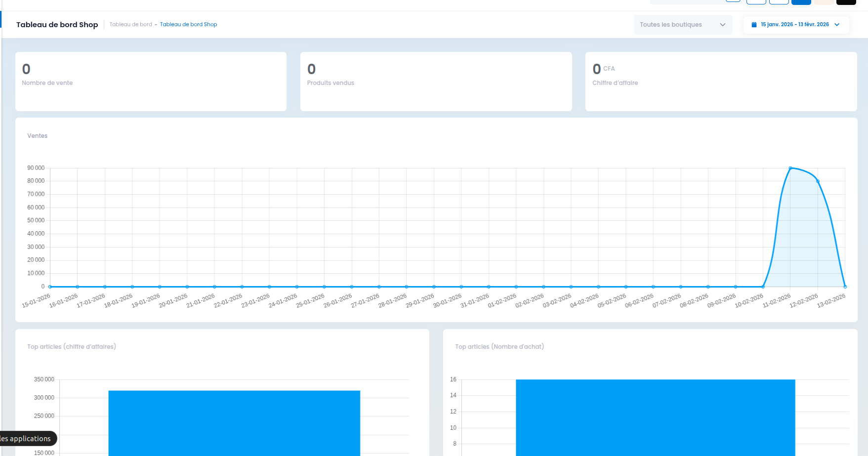Open the 15 janv. 2026 - 13 févr. 2026 date picker
Viewport: 868px width, 456px height.
point(795,25)
